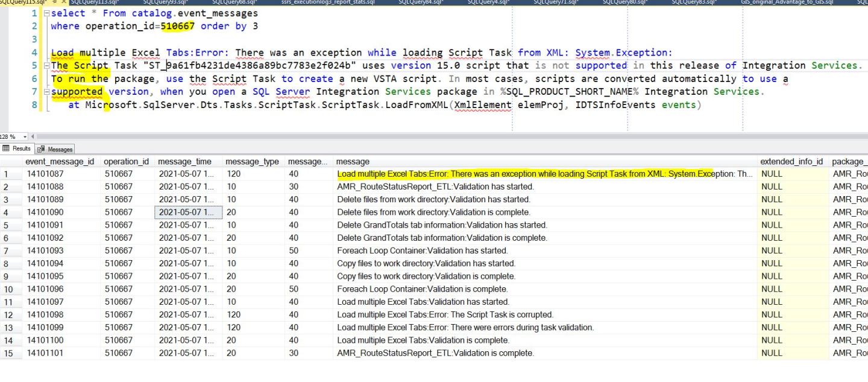Click message 'Delete GrandTotals tab information:Validation is complete.'
This screenshot has height=382, width=868.
point(442,238)
